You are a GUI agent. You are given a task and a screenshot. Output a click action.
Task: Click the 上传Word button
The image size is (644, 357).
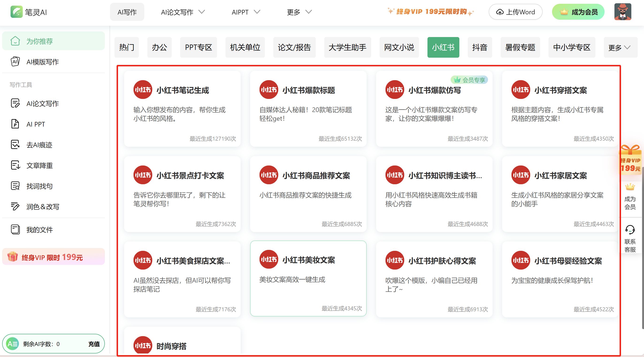(515, 12)
